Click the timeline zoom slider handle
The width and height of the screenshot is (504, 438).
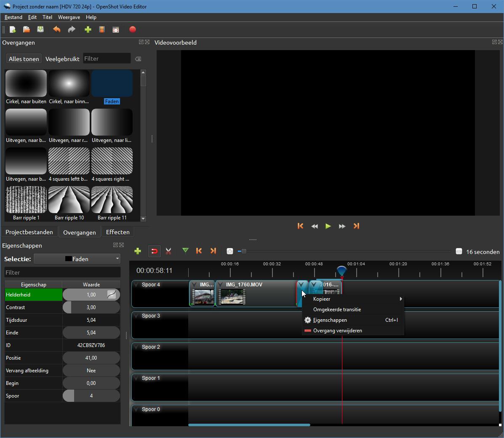pyautogui.click(x=244, y=251)
